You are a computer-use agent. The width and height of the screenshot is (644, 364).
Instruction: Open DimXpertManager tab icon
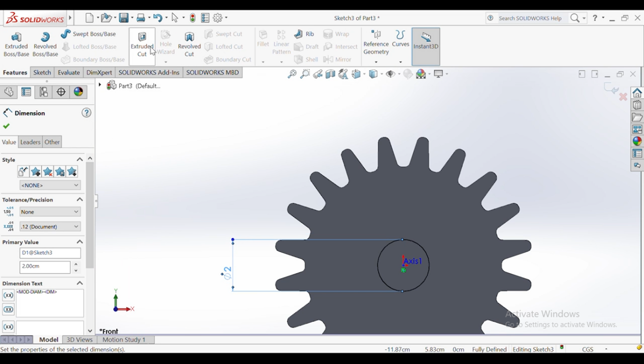pos(61,92)
